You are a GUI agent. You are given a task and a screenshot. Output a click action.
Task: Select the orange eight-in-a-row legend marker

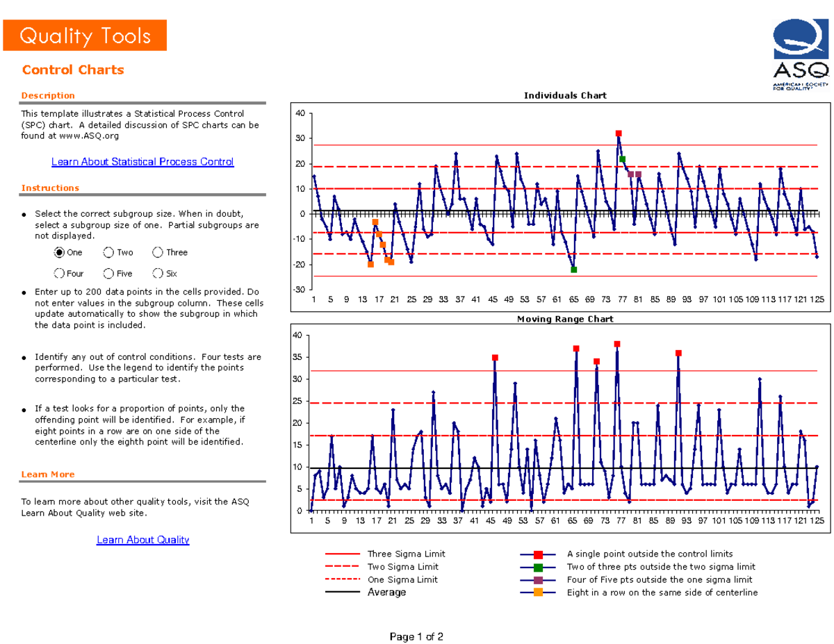[538, 593]
